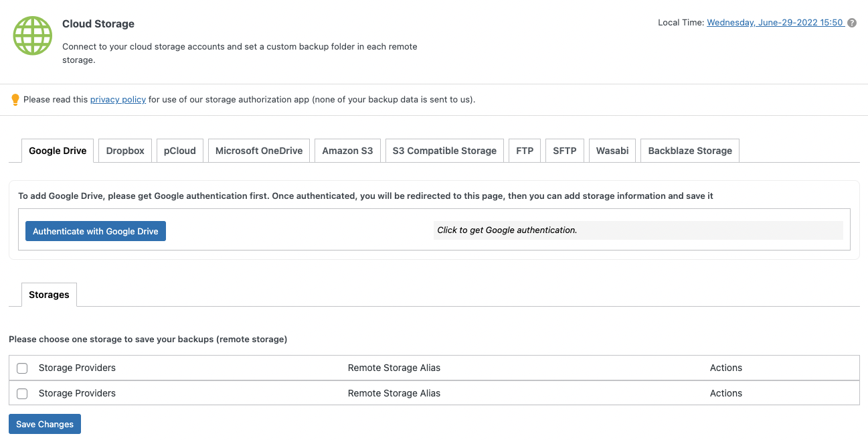Click the local time date link
This screenshot has width=868, height=440.
pos(775,23)
